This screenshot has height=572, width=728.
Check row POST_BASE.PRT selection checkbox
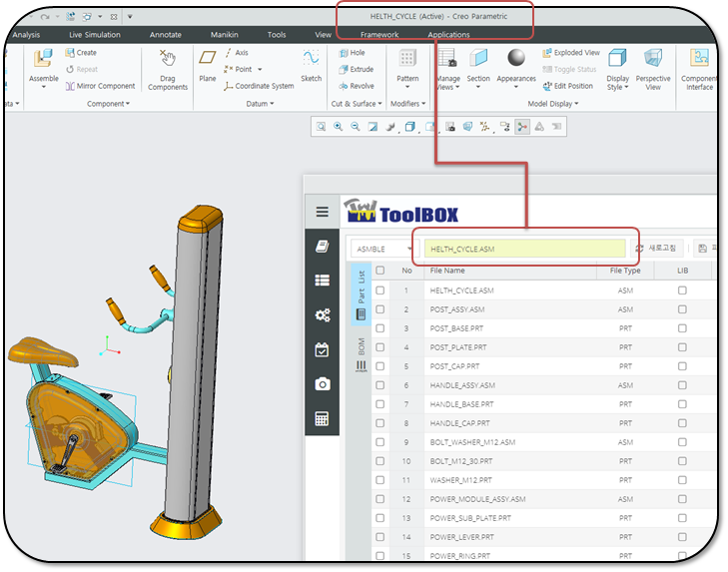(380, 328)
